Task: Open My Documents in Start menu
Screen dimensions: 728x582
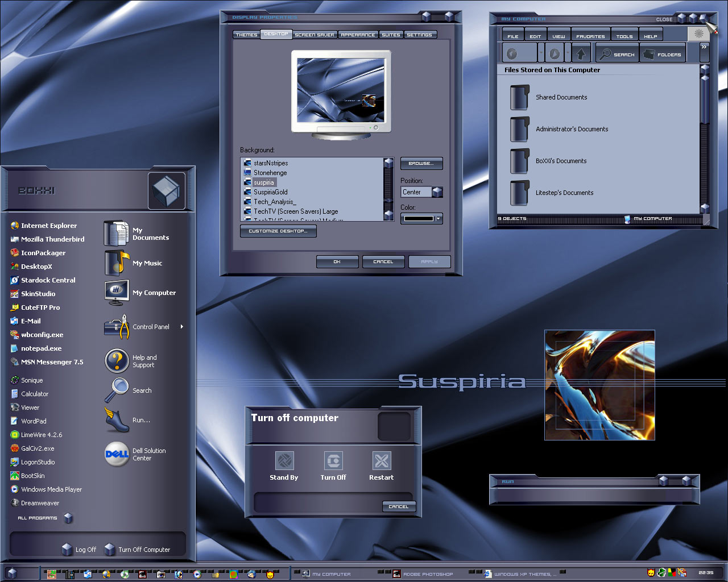Action: [136, 234]
